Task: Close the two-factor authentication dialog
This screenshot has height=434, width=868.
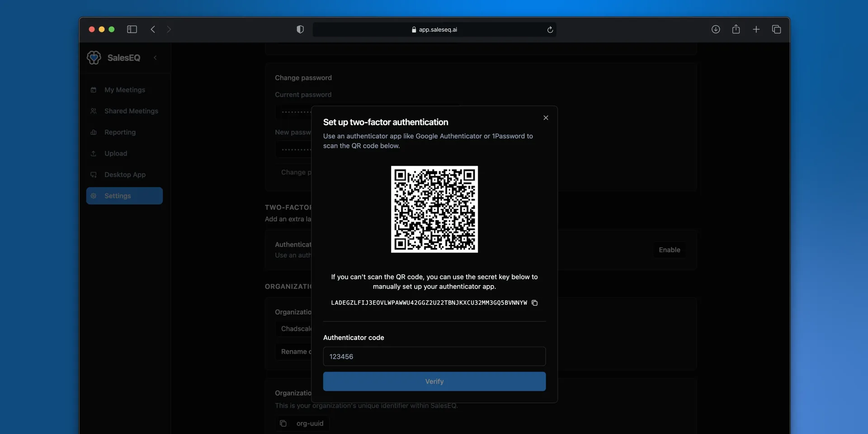Action: pyautogui.click(x=546, y=118)
